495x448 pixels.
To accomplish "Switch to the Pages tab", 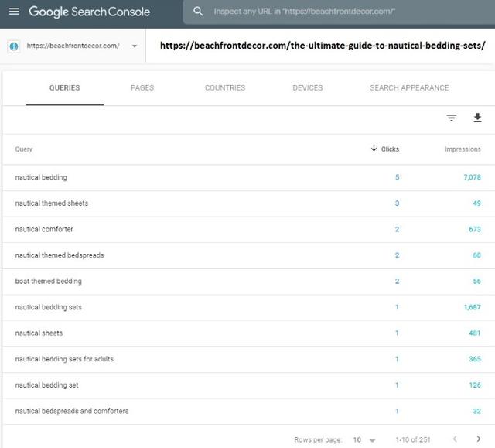I will [x=142, y=87].
